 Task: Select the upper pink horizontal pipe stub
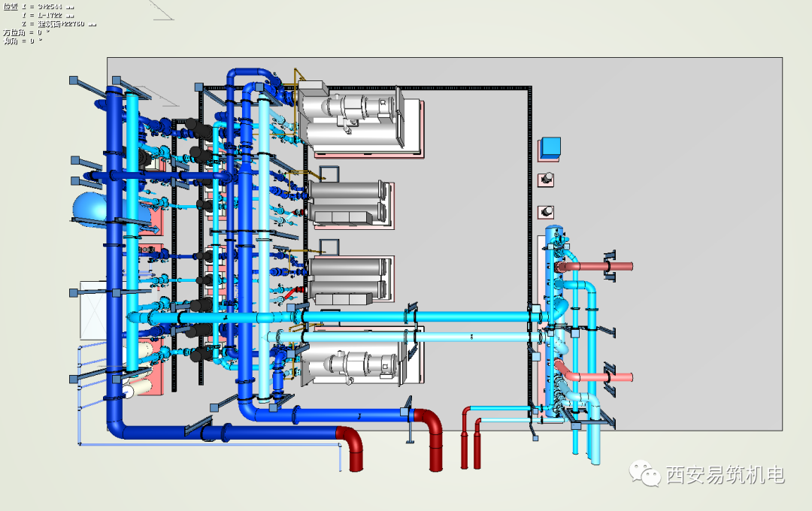594,267
